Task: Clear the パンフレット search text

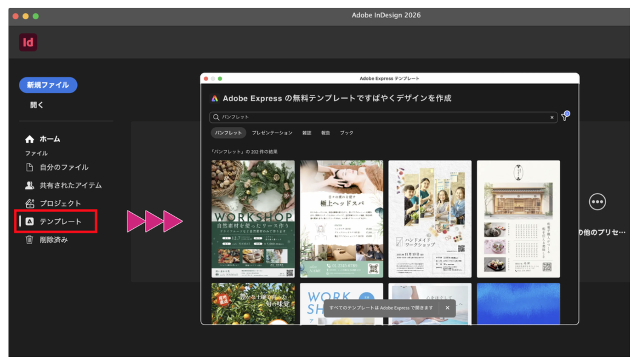Action: (x=552, y=117)
